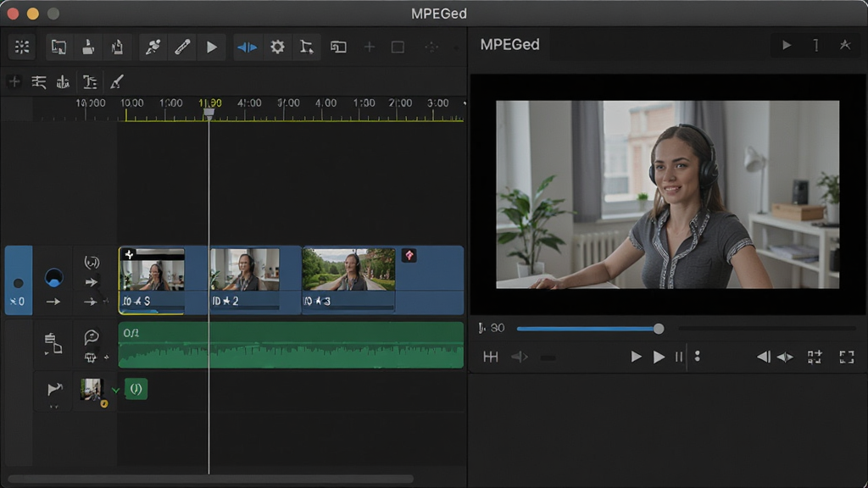868x488 pixels.
Task: Click the track list lines icon
Action: pyautogui.click(x=39, y=82)
